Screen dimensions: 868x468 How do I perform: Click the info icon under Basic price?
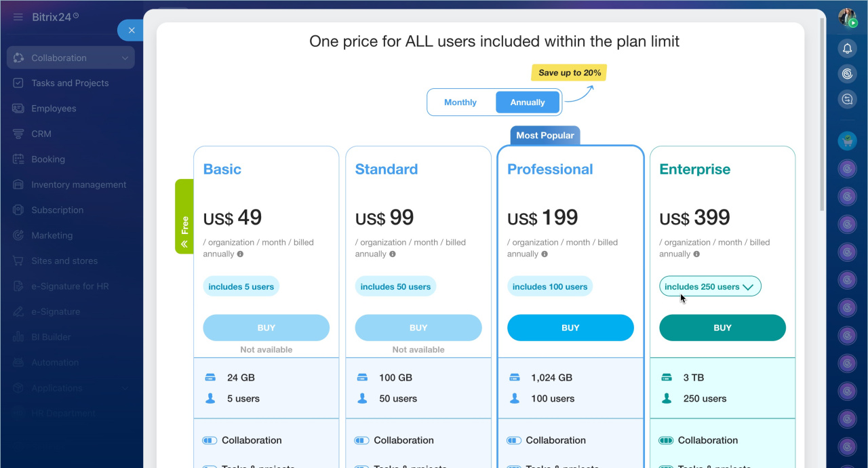(241, 254)
